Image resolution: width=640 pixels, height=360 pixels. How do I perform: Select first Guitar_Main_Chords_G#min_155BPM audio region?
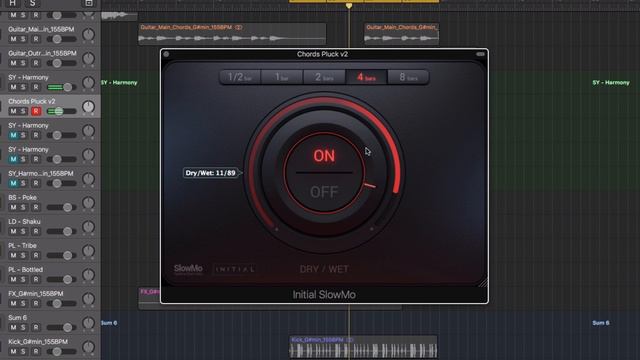point(232,34)
